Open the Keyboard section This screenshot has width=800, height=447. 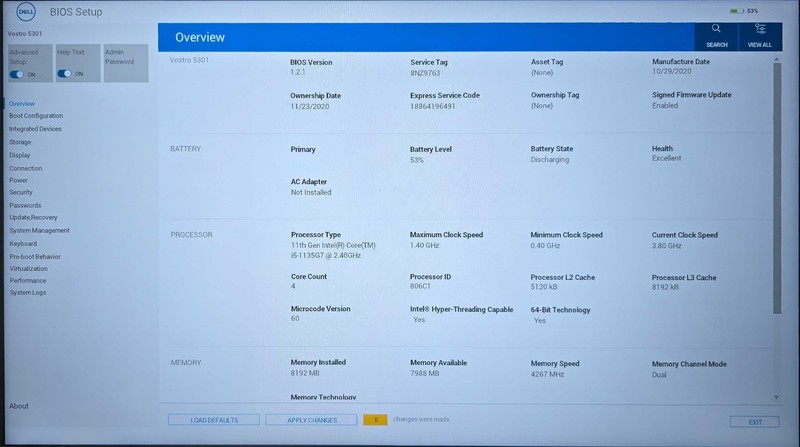coord(23,244)
